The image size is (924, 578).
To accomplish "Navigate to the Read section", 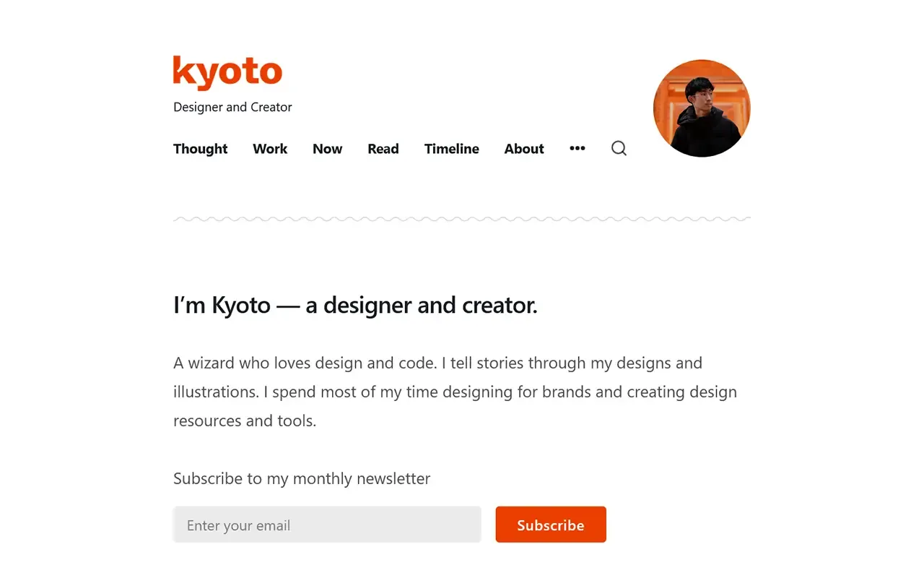I will click(383, 149).
